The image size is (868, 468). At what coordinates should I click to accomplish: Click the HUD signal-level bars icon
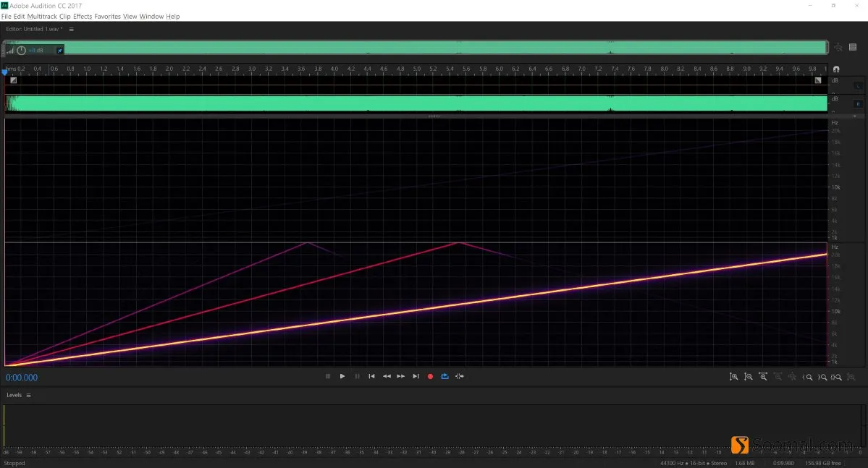[10, 51]
